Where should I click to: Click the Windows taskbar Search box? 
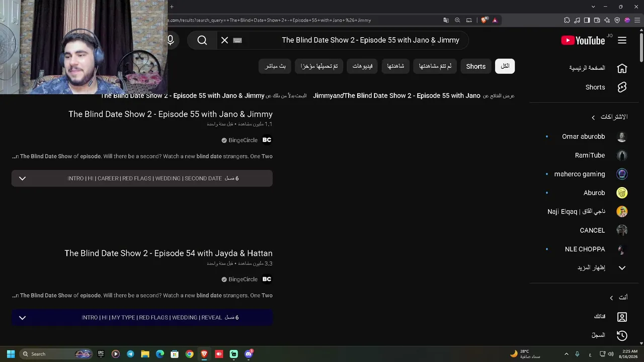[56, 354]
